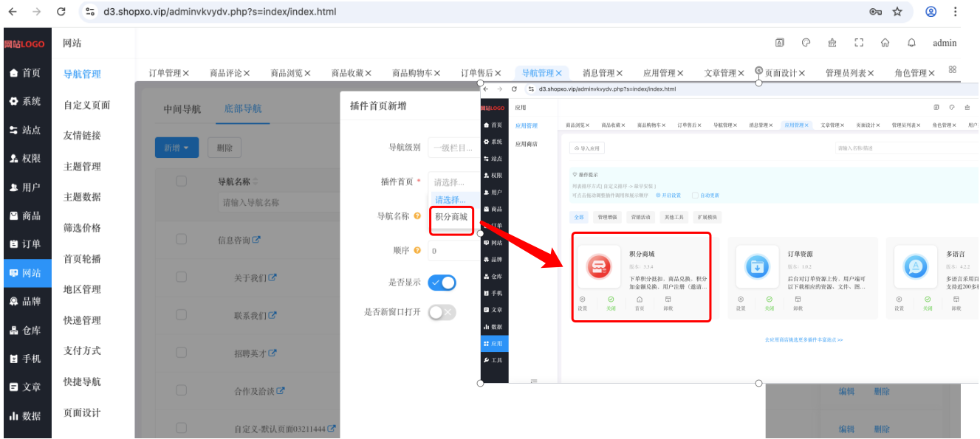The width and height of the screenshot is (980, 439).
Task: Click the 删除 button beside 新增
Action: [225, 148]
